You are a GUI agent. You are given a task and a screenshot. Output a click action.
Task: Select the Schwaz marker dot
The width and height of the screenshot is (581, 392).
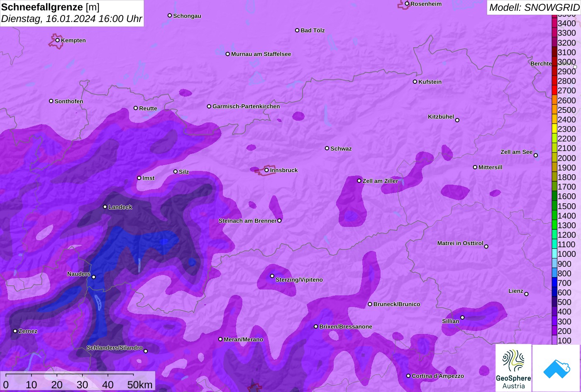[x=327, y=148]
